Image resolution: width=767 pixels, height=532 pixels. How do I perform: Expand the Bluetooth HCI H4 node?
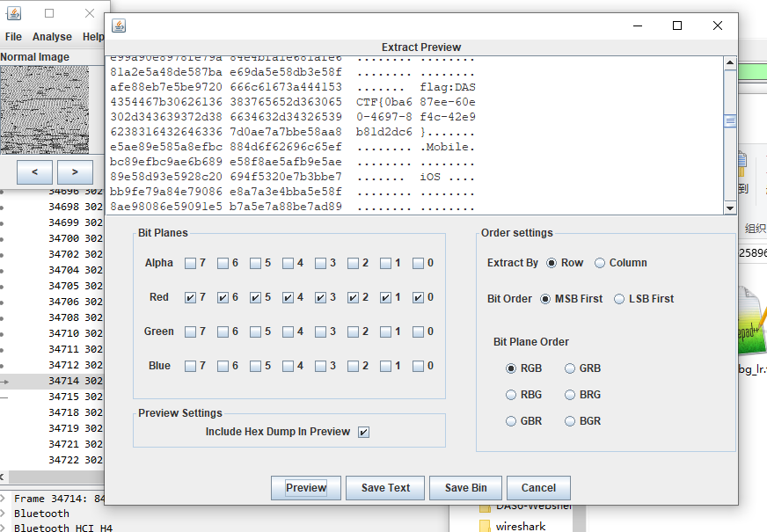pyautogui.click(x=5, y=528)
